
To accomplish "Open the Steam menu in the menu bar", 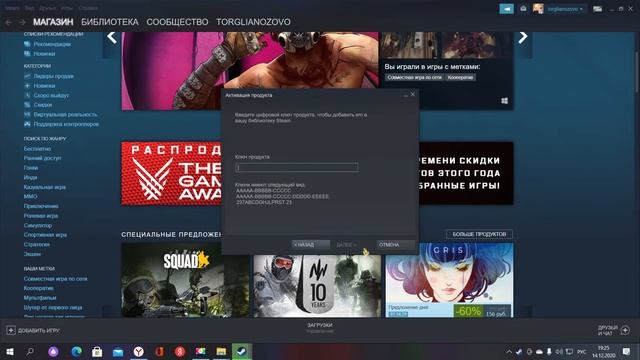I will 12,8.
